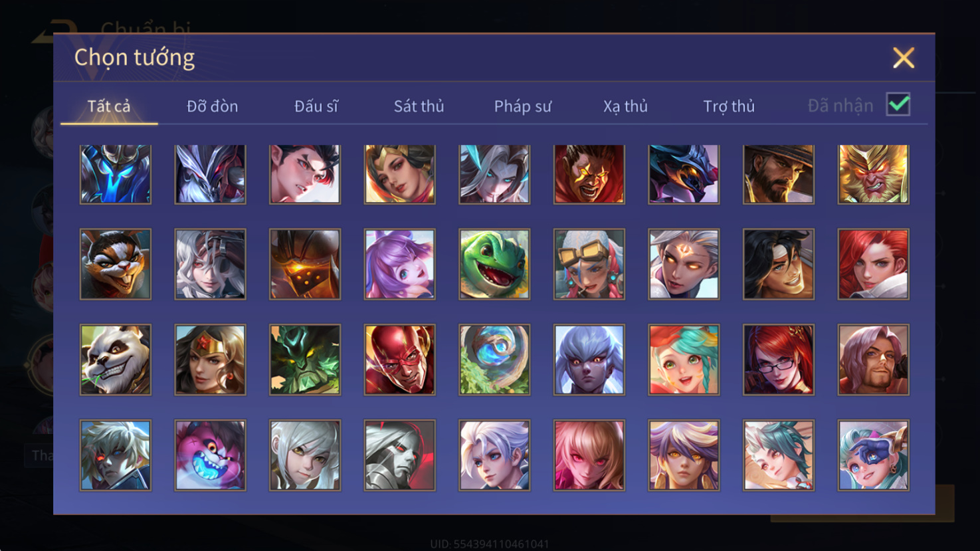Switch to the Đỡ đòn tab
The height and width of the screenshot is (551, 980).
212,106
